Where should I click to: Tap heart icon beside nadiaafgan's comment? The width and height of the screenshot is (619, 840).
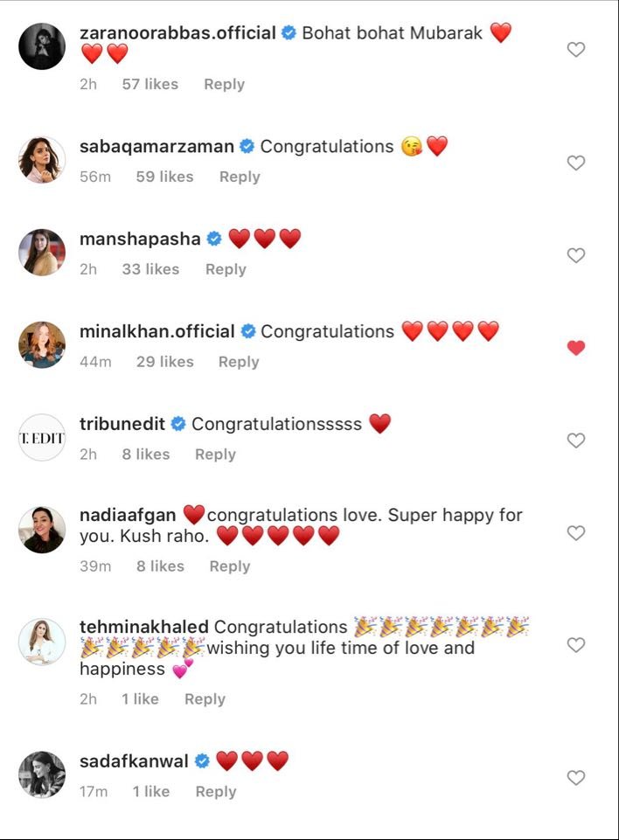[x=575, y=533]
